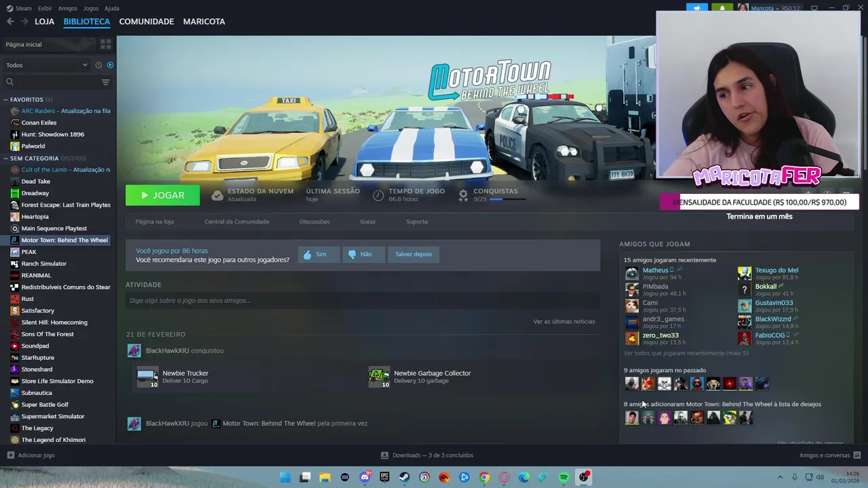868x488 pixels.
Task: Open Central da Comunidade tab
Action: pyautogui.click(x=237, y=222)
